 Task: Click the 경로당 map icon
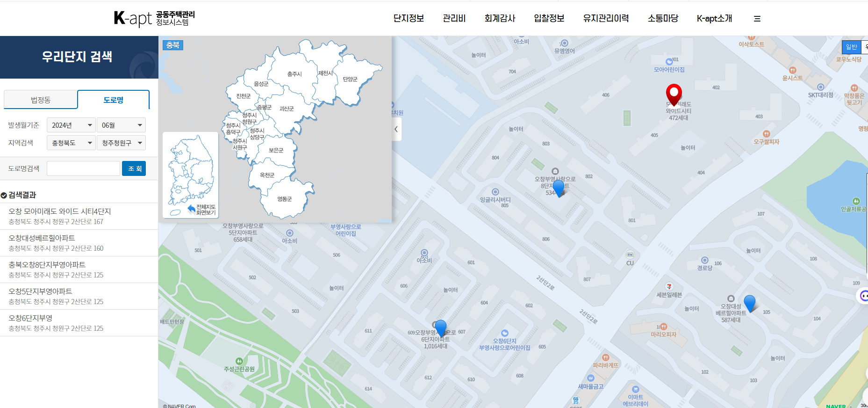[705, 260]
